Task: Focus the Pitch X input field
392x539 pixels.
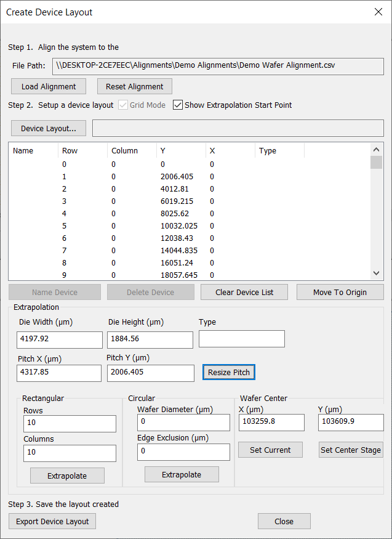Action: (59, 373)
